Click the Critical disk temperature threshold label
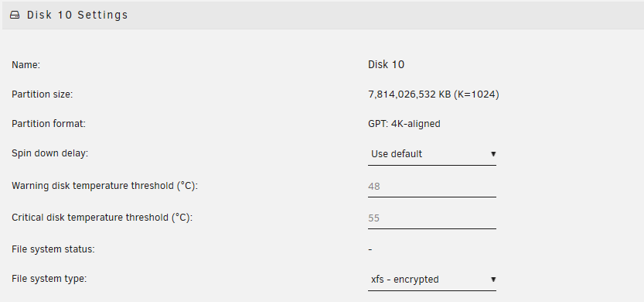644x302 pixels. pyautogui.click(x=102, y=218)
